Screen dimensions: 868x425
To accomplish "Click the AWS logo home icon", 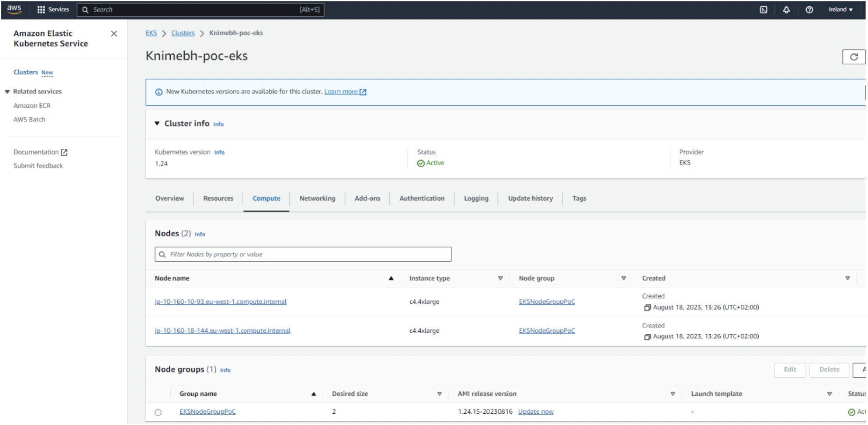I will [14, 9].
